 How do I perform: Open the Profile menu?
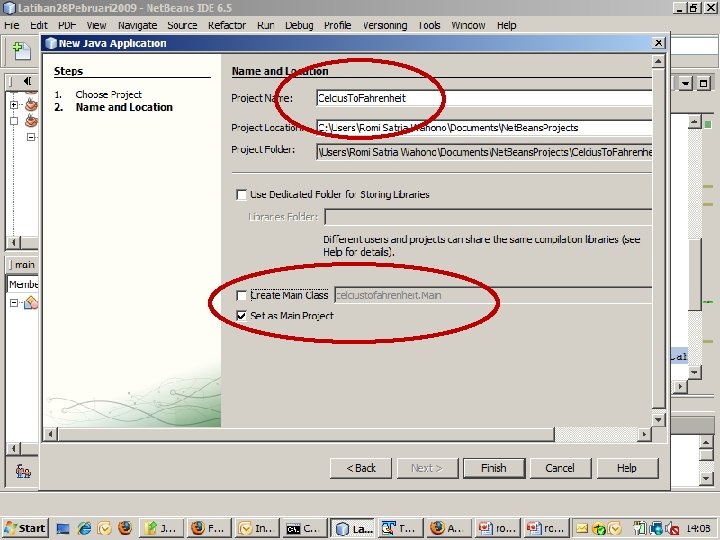338,25
